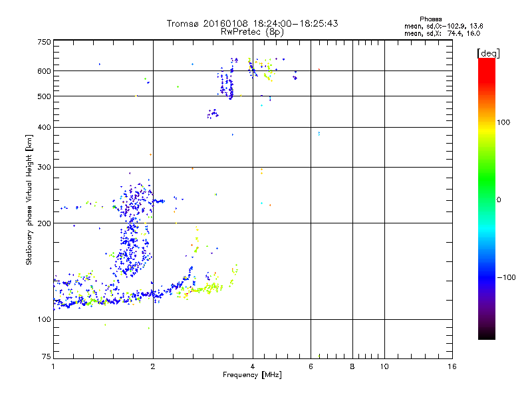
Task: Click the y-axis tick label '600'
Action: click(44, 71)
